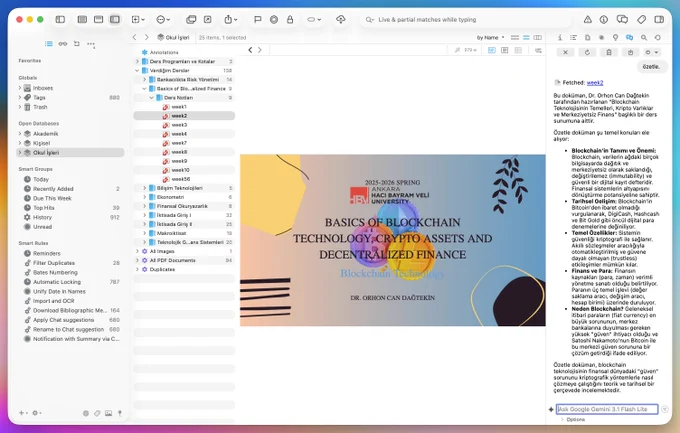The image size is (680, 433).
Task: Show sidebar import icon
Action: pos(77,44)
